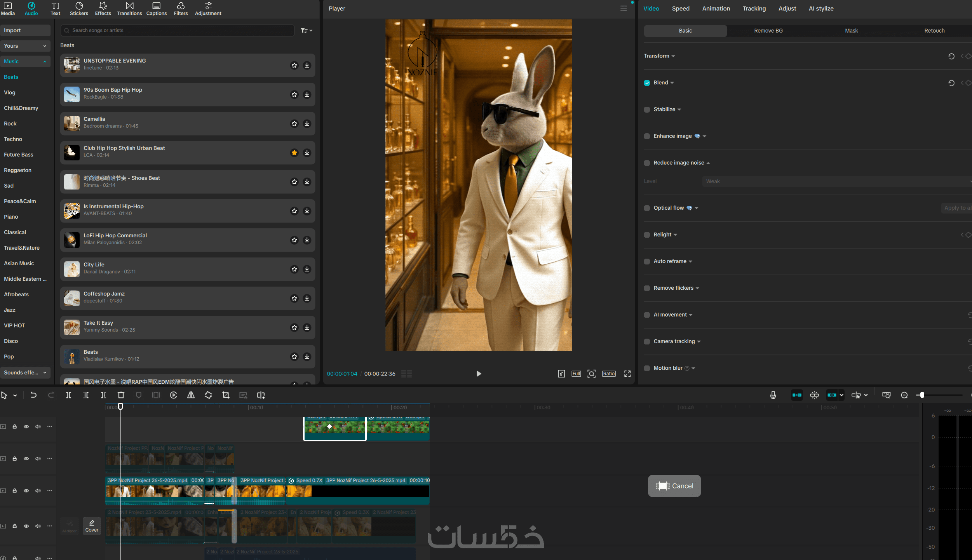The width and height of the screenshot is (972, 560).
Task: Adjust the timeline zoom slider
Action: click(922, 395)
